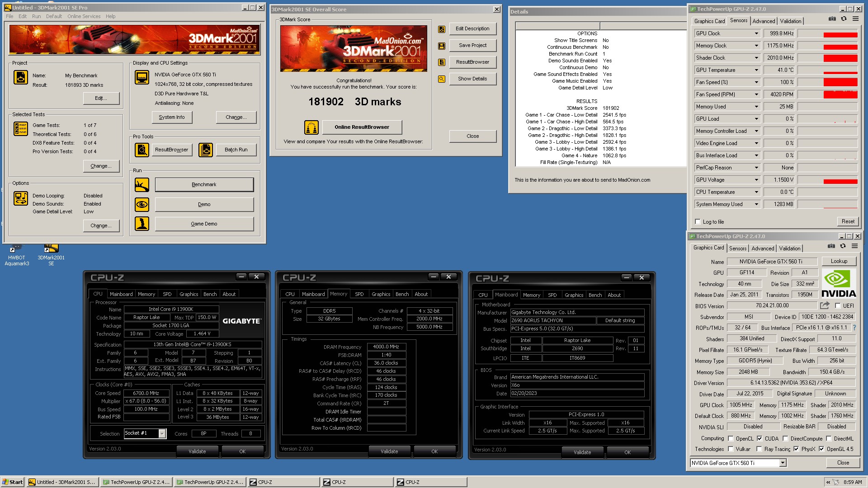Open the System Memory Used sensor dropdown

tap(756, 204)
